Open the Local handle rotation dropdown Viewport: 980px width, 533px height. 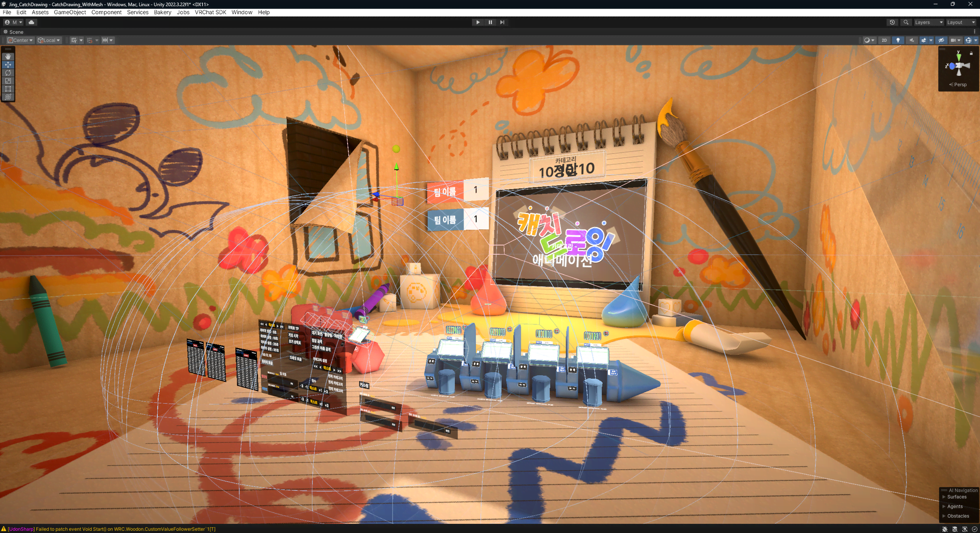[x=49, y=40]
